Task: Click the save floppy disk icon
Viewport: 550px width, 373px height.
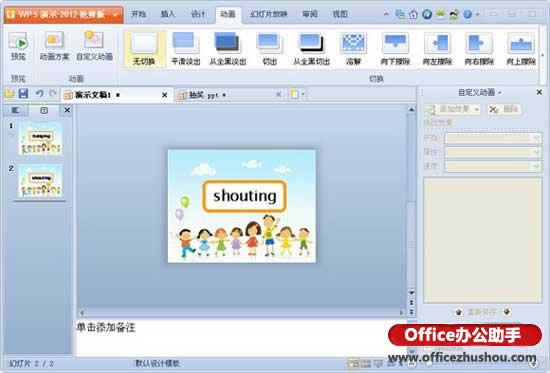Action: (x=23, y=94)
